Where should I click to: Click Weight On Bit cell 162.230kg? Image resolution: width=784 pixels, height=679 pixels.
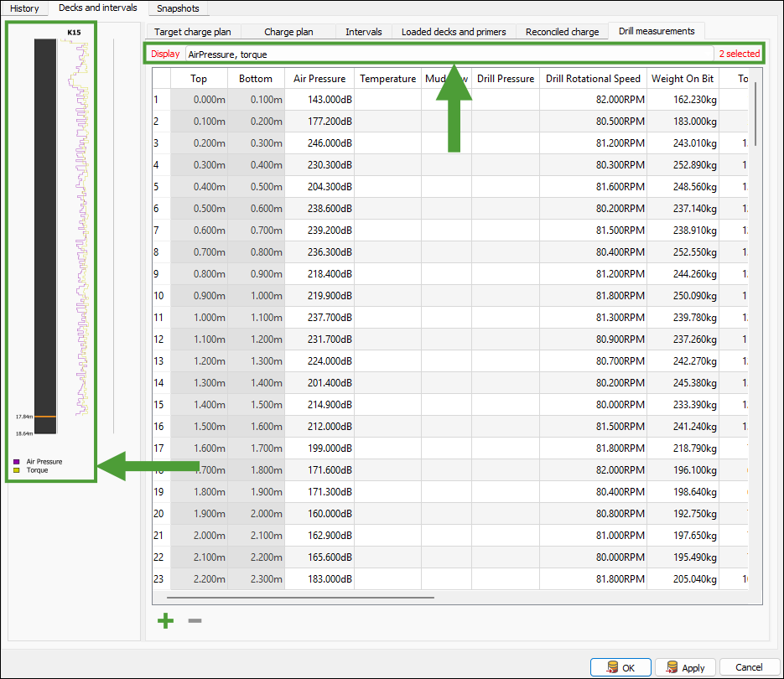pos(683,100)
